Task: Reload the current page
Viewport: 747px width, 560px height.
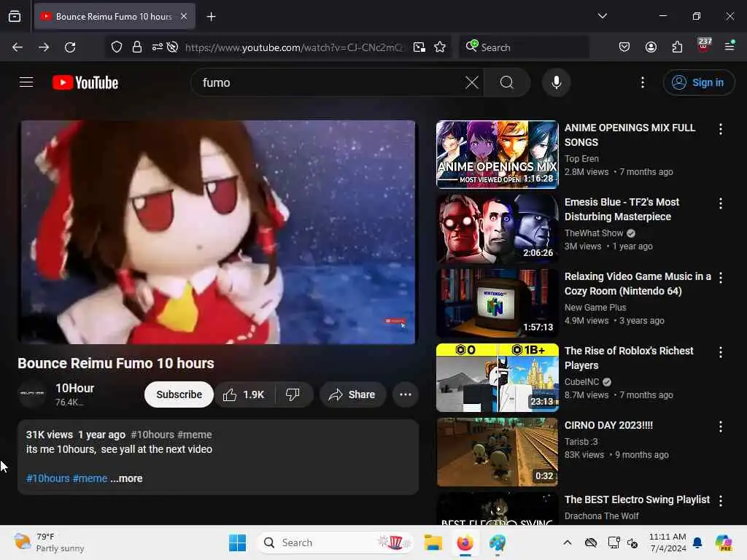Action: pos(70,47)
